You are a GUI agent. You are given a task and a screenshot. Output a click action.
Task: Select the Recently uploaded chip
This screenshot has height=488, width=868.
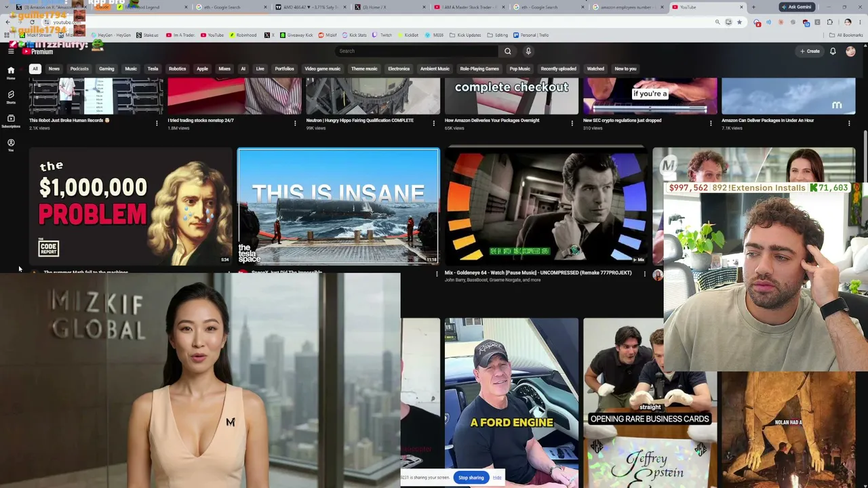click(x=558, y=68)
